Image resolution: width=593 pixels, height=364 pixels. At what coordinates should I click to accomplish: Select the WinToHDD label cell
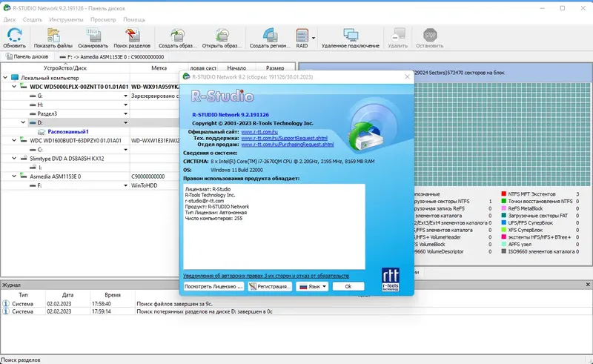(144, 185)
